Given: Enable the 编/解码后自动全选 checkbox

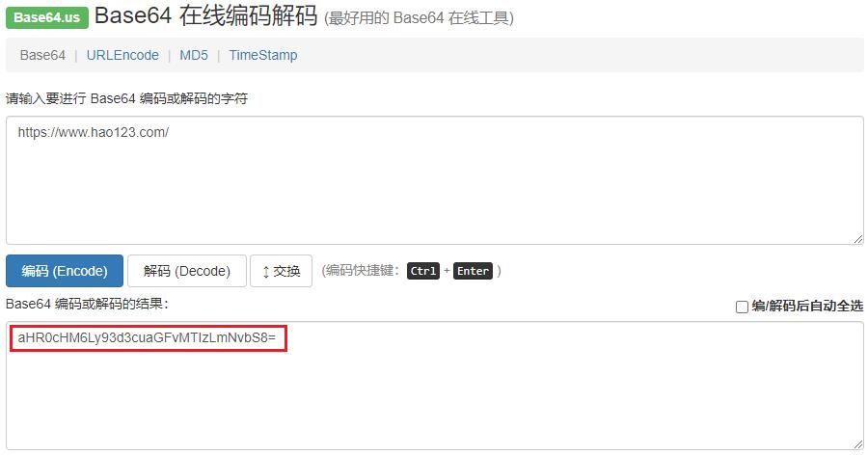Looking at the screenshot, I should pyautogui.click(x=742, y=307).
